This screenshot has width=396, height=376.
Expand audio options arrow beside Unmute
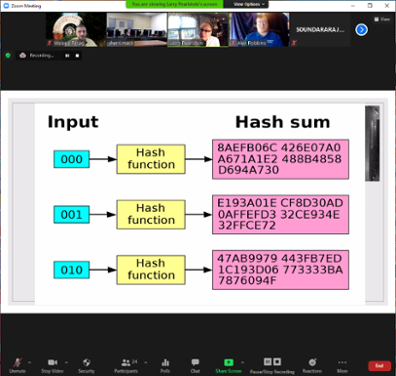point(29,362)
